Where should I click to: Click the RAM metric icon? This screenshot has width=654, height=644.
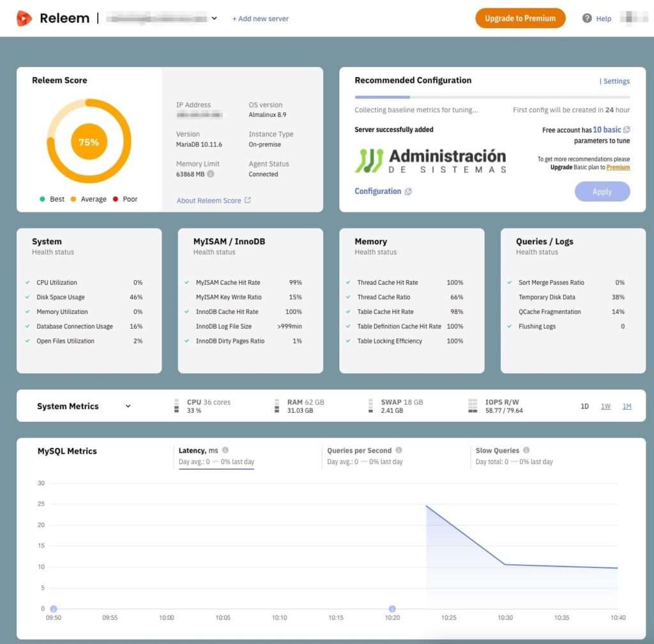pyautogui.click(x=276, y=405)
